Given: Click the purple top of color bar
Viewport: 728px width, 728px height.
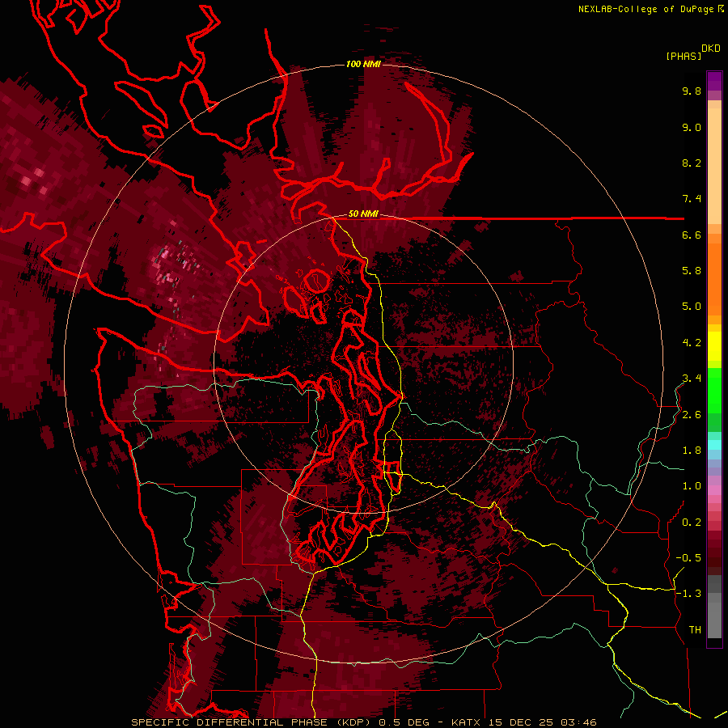Looking at the screenshot, I should (x=714, y=81).
